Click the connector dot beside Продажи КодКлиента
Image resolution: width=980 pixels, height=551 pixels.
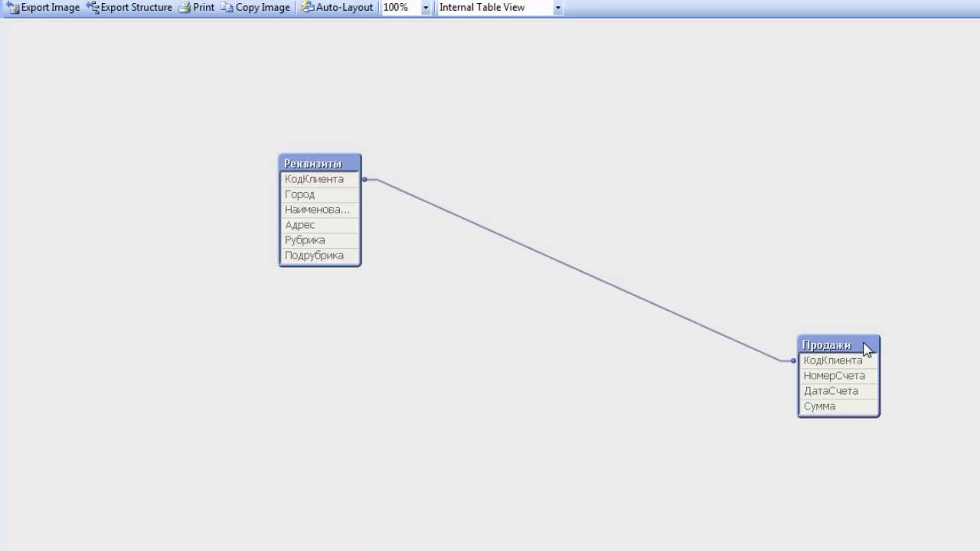[794, 360]
